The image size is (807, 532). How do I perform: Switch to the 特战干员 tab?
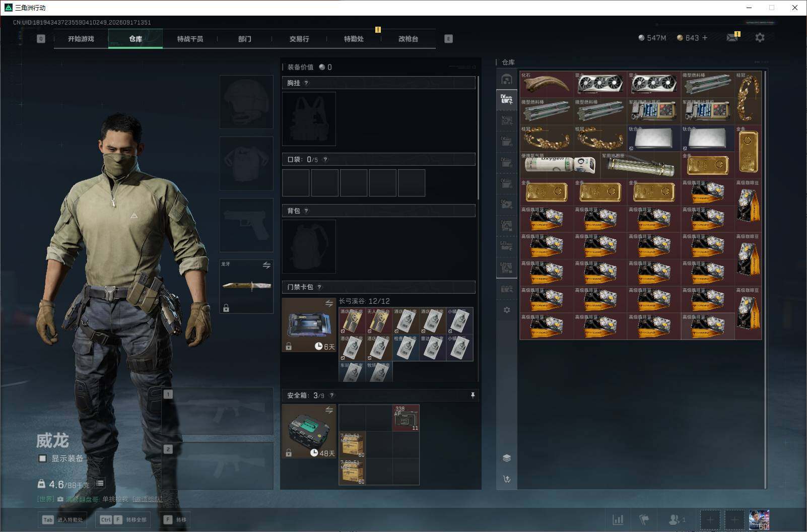[190, 39]
